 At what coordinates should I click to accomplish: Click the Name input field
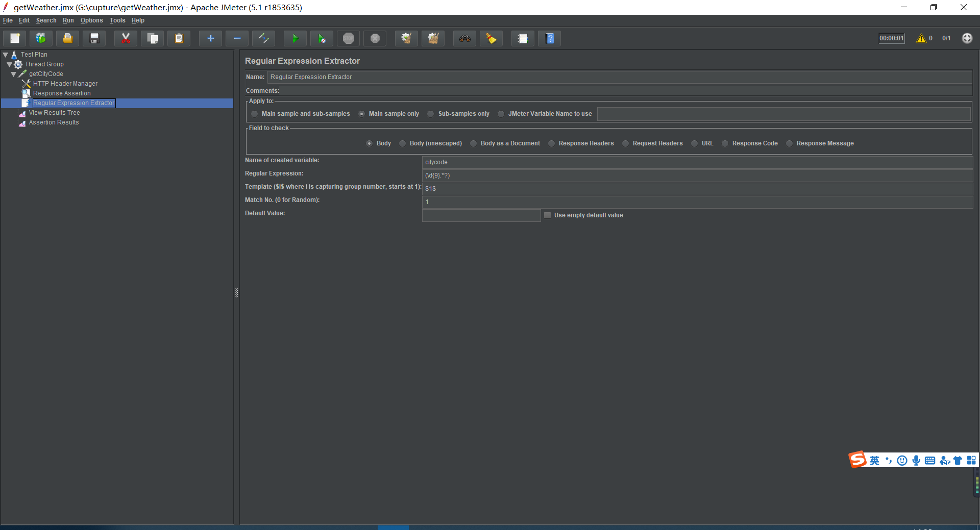click(620, 77)
